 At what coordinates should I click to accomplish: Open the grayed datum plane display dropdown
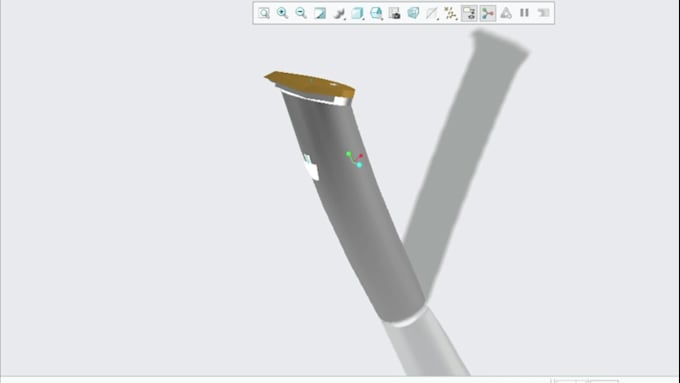tap(432, 13)
